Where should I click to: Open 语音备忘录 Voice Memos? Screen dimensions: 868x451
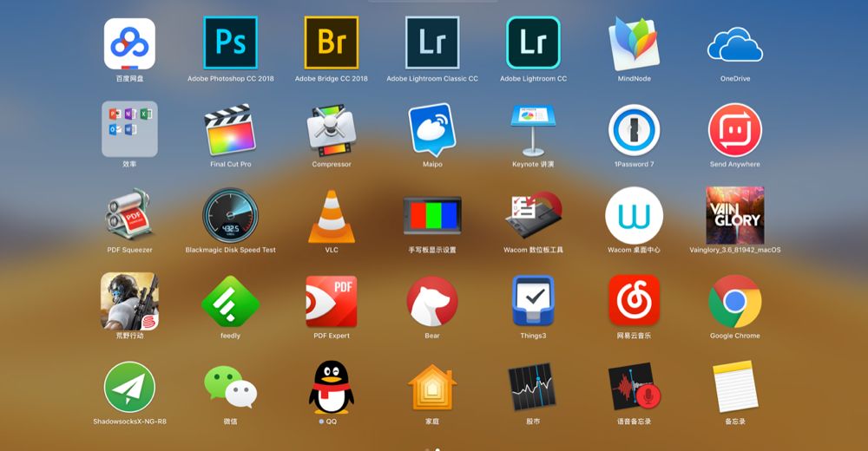click(x=635, y=387)
